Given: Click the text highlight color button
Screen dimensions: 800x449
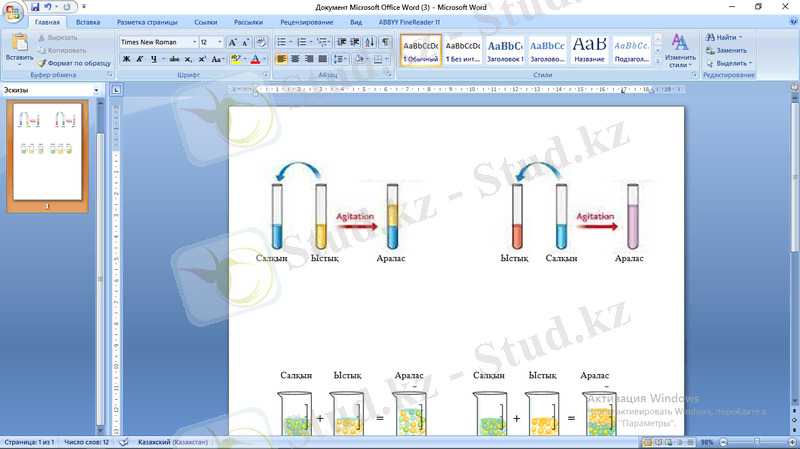Looking at the screenshot, I should tap(236, 59).
